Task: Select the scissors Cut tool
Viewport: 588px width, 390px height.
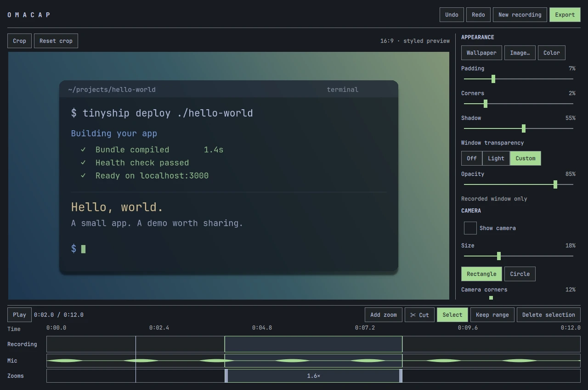Action: tap(419, 315)
